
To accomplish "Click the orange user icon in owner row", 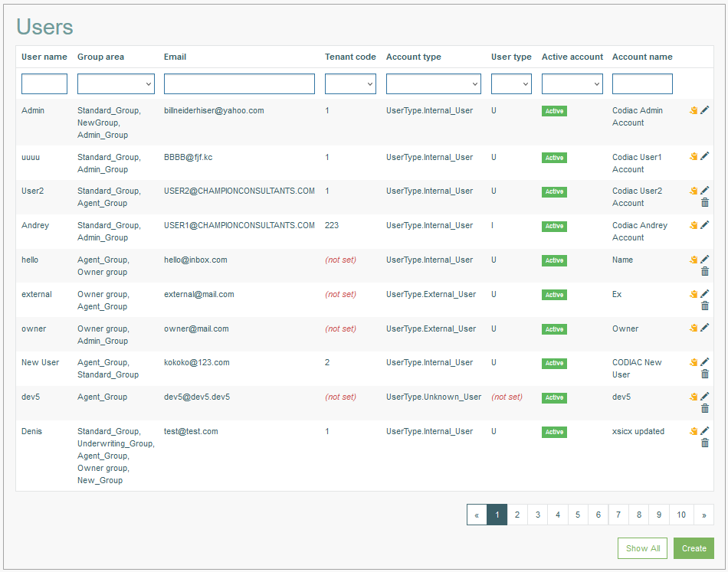I will [x=694, y=328].
